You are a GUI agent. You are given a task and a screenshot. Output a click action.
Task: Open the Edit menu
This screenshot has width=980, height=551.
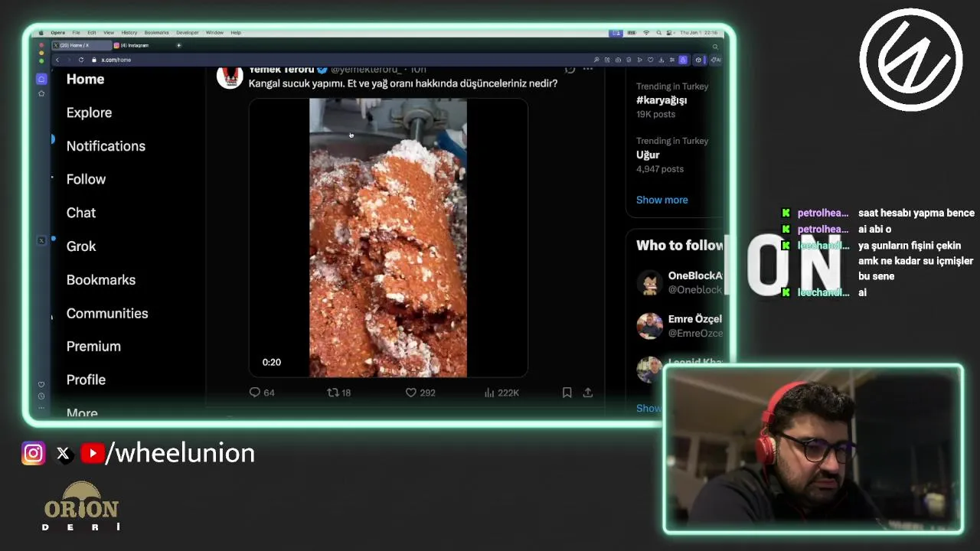[x=92, y=33]
